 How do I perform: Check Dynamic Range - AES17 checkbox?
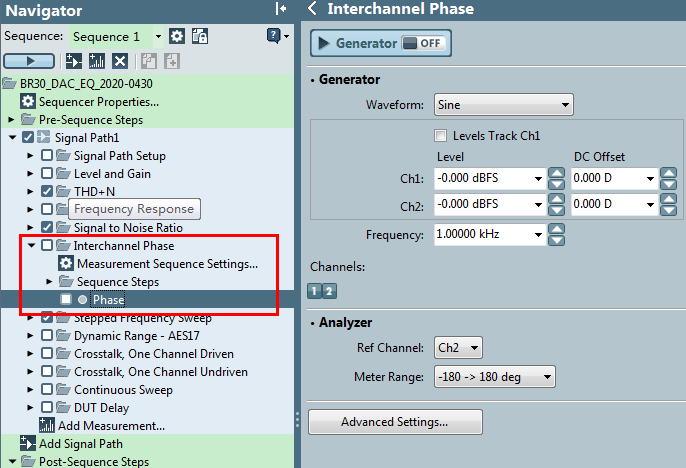[x=47, y=335]
